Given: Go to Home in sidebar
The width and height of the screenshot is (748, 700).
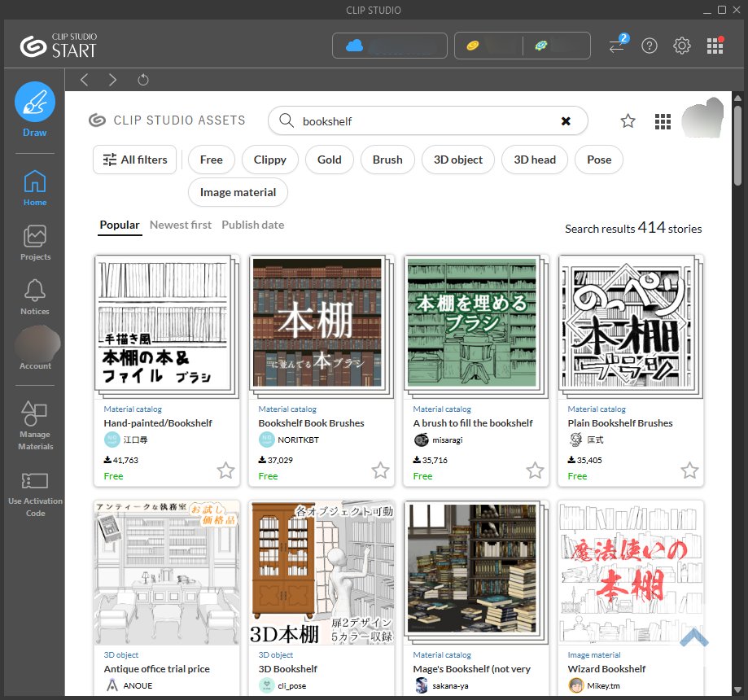Looking at the screenshot, I should point(35,188).
